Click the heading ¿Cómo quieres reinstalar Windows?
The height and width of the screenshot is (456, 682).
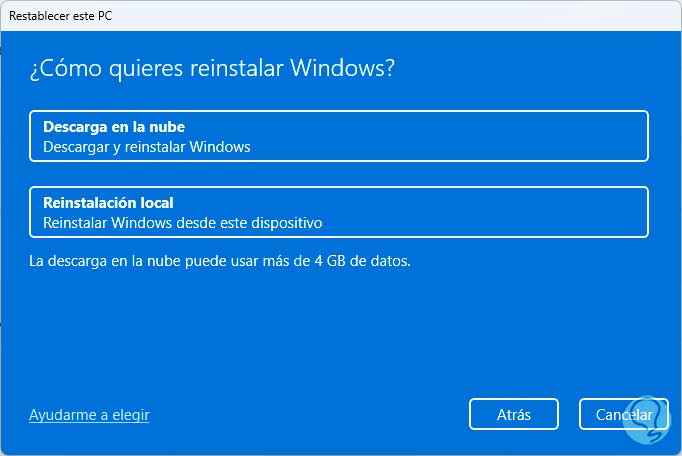(x=212, y=68)
